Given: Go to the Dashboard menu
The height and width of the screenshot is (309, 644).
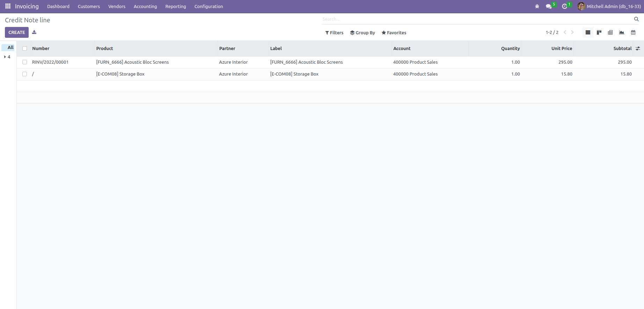Looking at the screenshot, I should pos(58,6).
